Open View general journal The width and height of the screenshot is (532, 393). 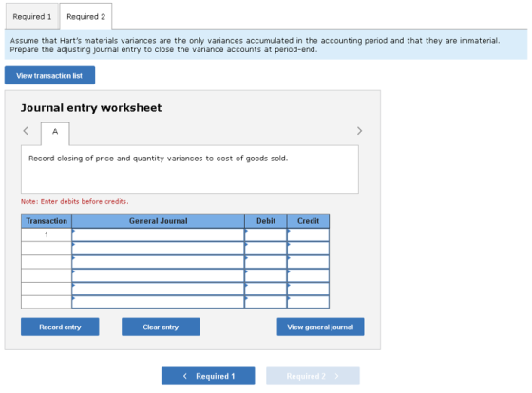[x=320, y=327]
